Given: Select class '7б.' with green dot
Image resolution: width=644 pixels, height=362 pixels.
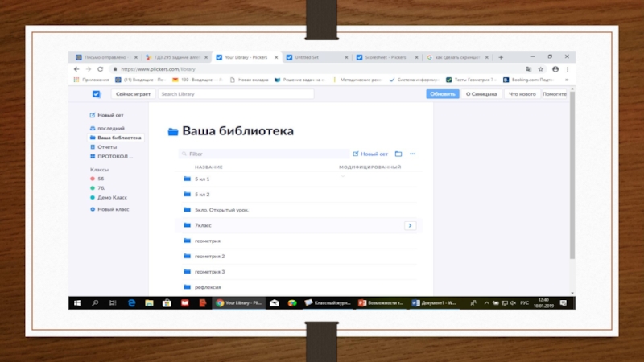Looking at the screenshot, I should pos(97,188).
